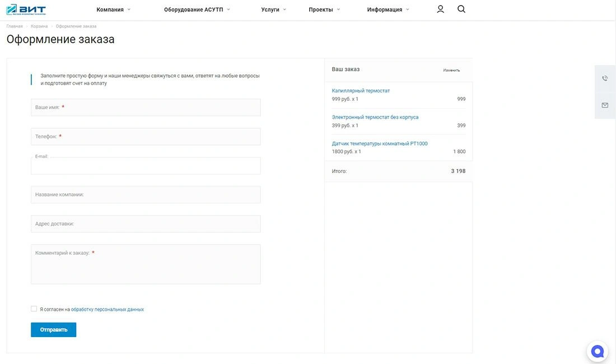Focus the Телефон input field
Screen dimensions: 616x364
coord(146,137)
